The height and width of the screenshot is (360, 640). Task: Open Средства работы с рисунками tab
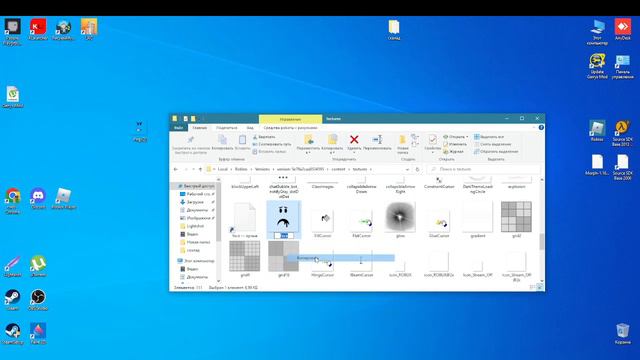pos(290,128)
